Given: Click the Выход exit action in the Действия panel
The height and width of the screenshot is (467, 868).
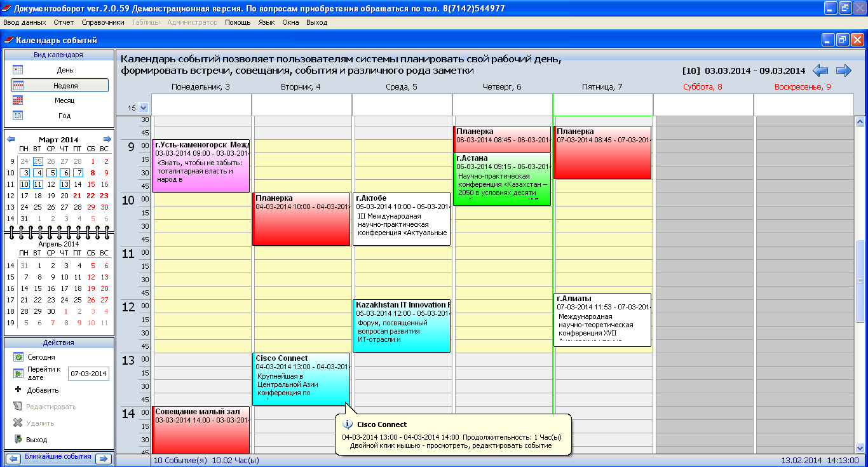Looking at the screenshot, I should coord(37,440).
